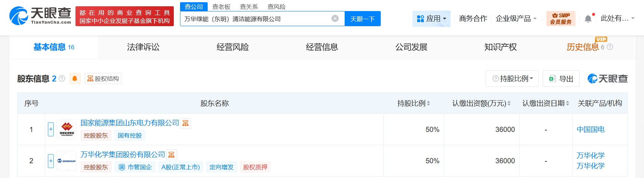The width and height of the screenshot is (644, 178).
Task: Click the clear search text icon
Action: coord(335,18)
